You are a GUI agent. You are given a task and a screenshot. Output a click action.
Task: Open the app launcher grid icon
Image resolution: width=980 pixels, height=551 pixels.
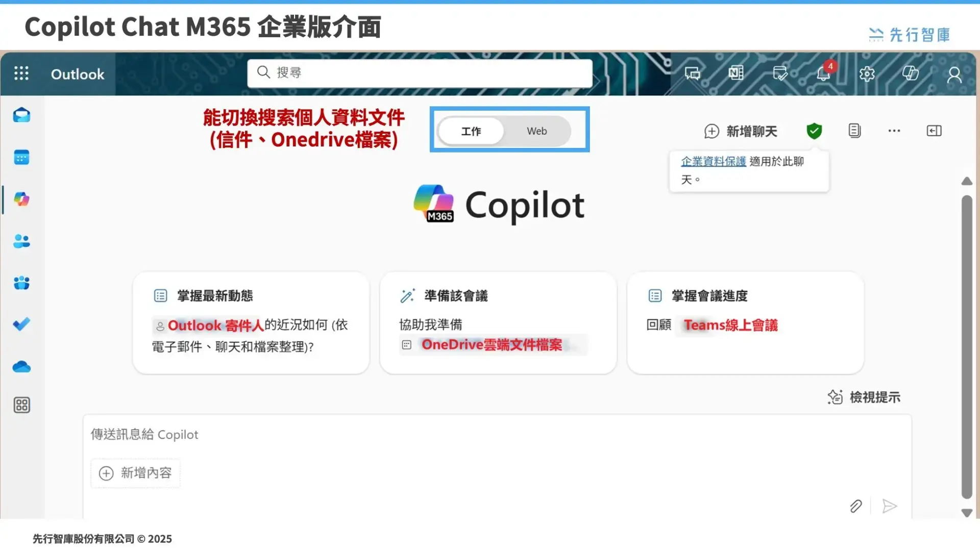pos(21,73)
